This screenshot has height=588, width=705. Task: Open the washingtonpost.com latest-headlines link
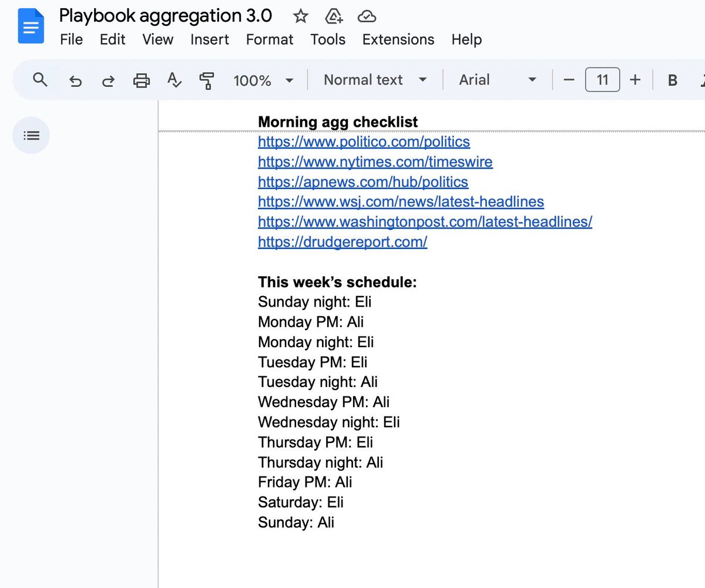click(425, 221)
